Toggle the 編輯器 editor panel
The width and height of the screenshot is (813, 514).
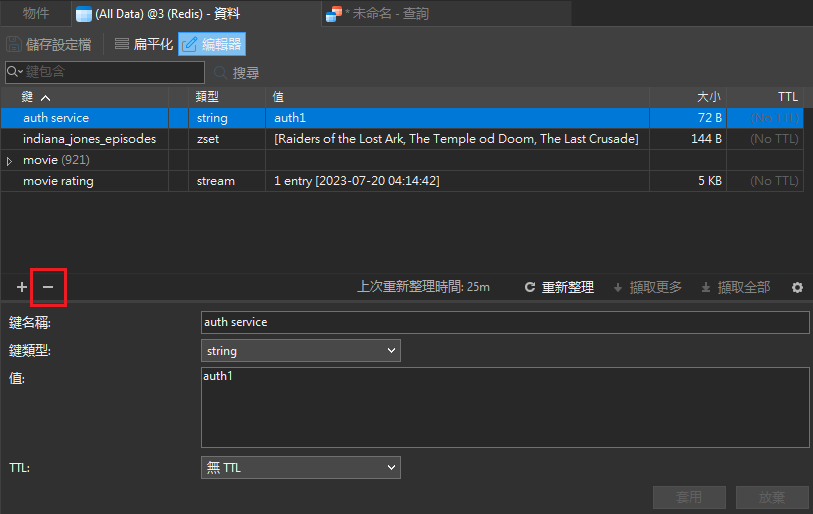coord(212,44)
